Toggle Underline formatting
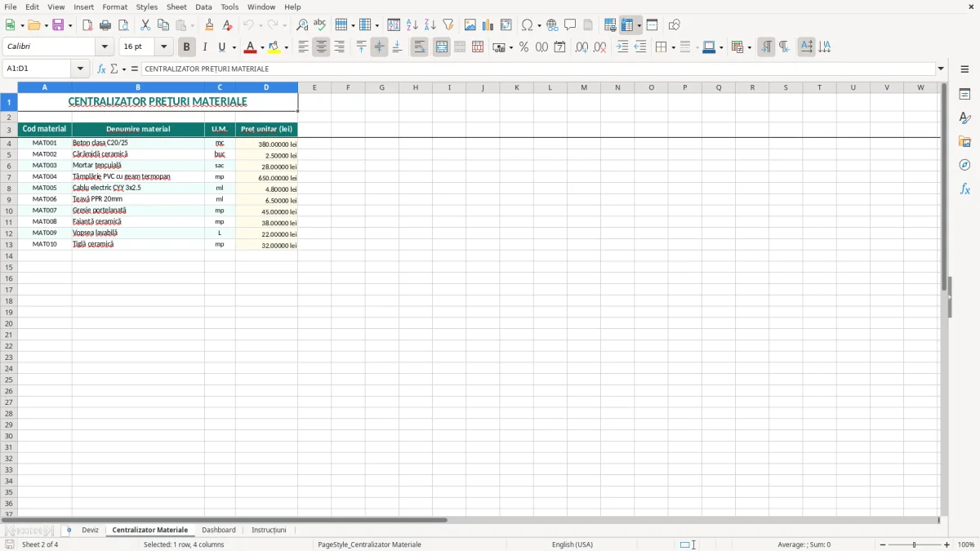The image size is (980, 551). click(222, 47)
